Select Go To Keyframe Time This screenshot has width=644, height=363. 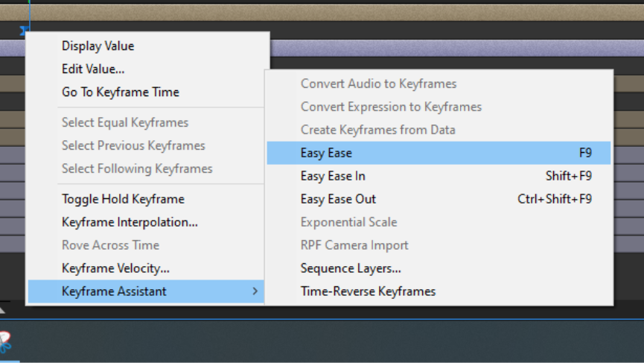pyautogui.click(x=120, y=92)
